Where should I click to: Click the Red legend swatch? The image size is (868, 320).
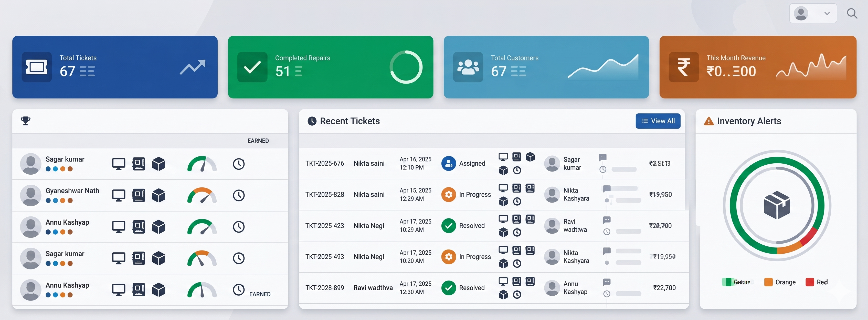810,282
